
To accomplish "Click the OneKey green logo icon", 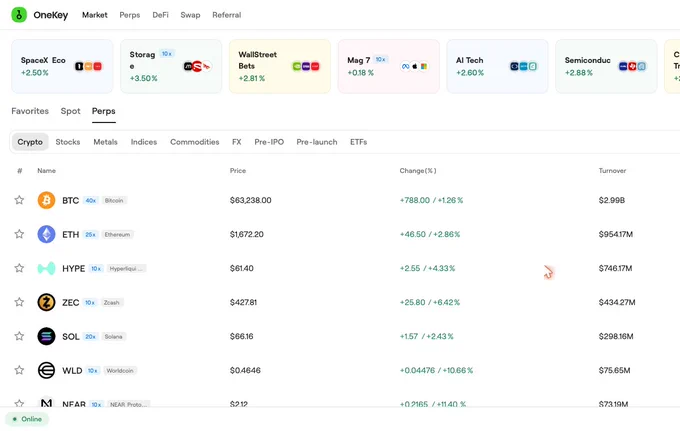I will (19, 15).
